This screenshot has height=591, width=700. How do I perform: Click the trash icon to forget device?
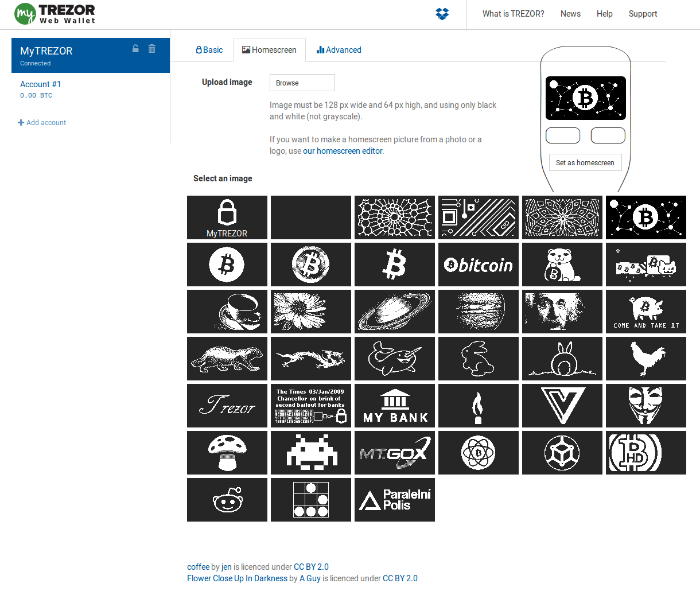[x=152, y=49]
